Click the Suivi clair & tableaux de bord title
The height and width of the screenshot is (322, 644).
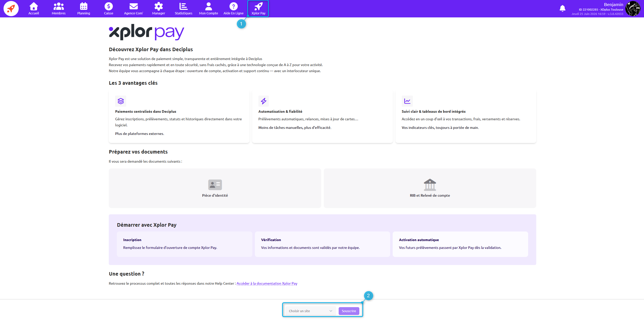(434, 111)
